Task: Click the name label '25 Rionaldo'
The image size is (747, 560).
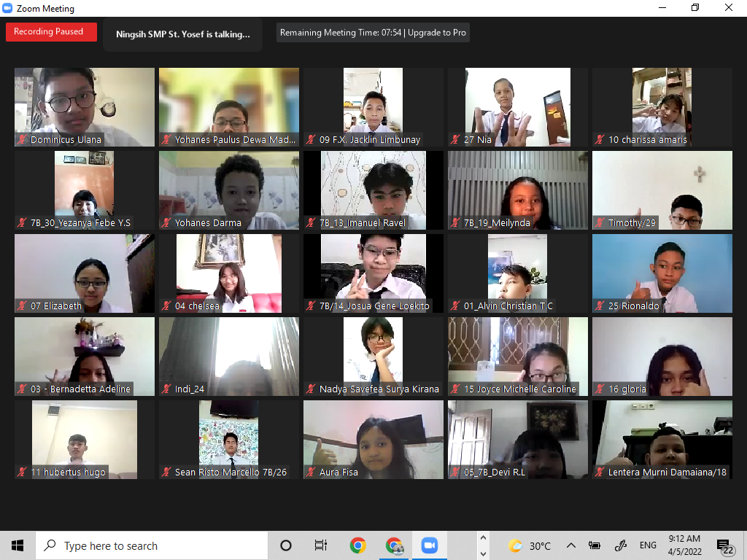Action: pyautogui.click(x=634, y=306)
